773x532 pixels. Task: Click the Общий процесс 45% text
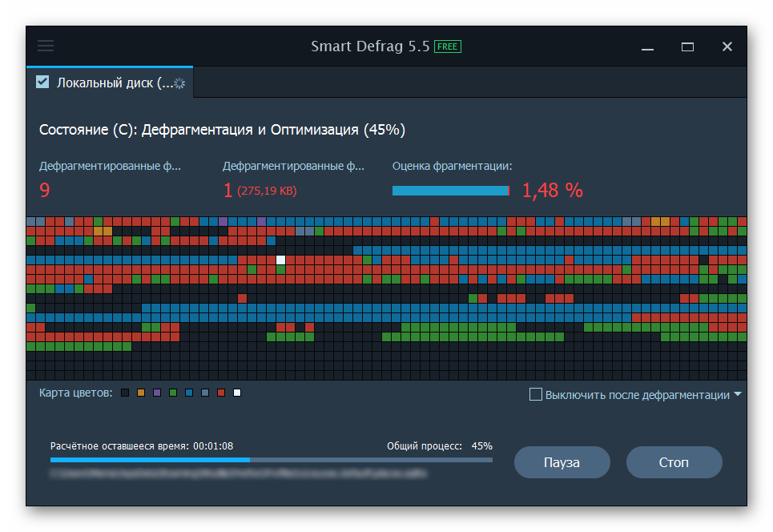(440, 446)
